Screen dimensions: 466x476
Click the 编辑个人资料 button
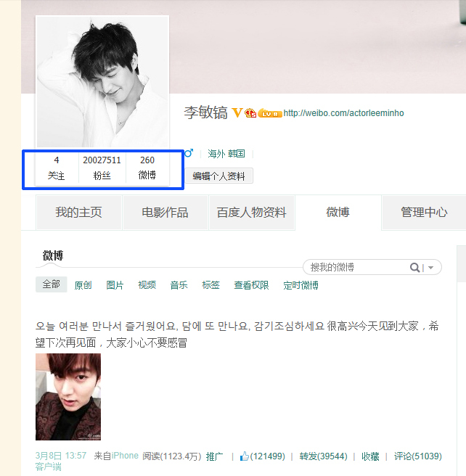tap(219, 176)
